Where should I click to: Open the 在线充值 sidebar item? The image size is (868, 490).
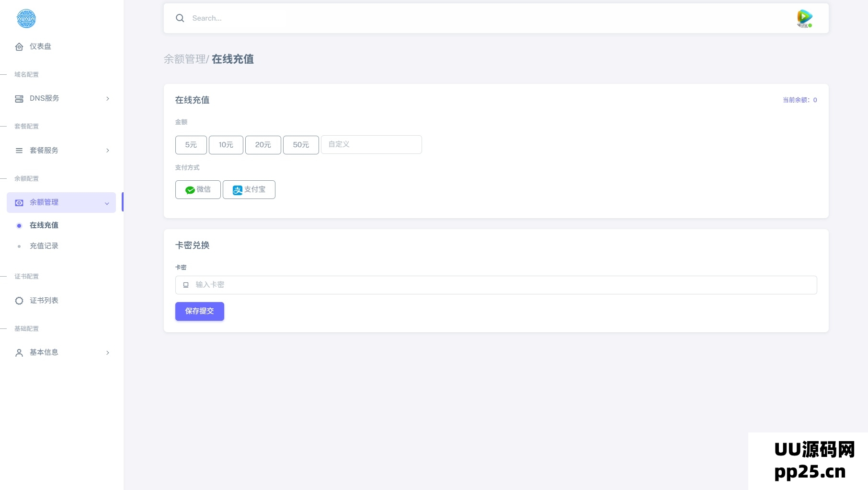pos(44,225)
